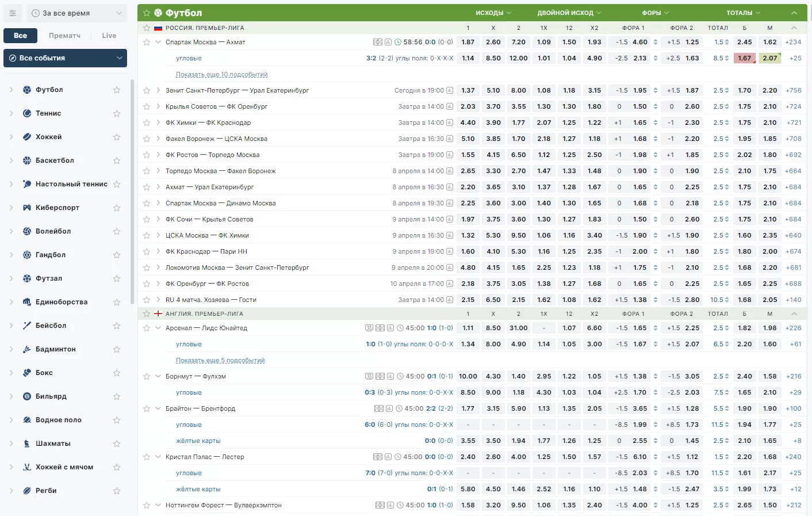Click the Киберспорт gamepad icon

[x=27, y=208]
